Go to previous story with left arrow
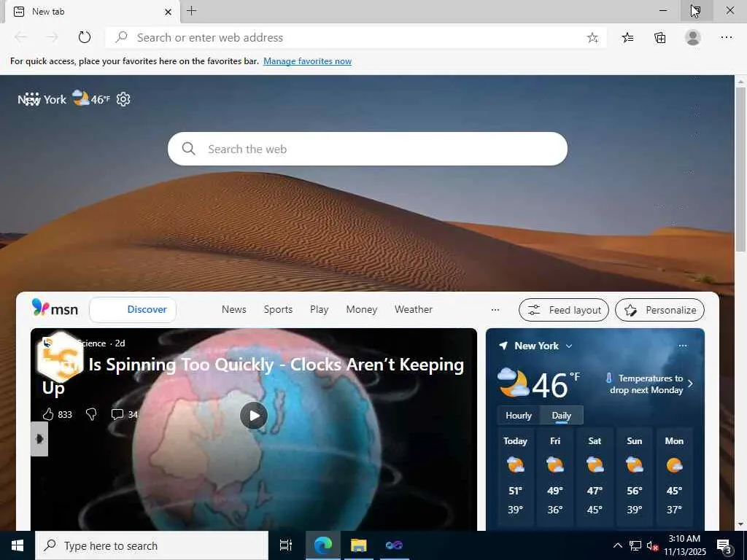This screenshot has height=560, width=747. (39, 438)
